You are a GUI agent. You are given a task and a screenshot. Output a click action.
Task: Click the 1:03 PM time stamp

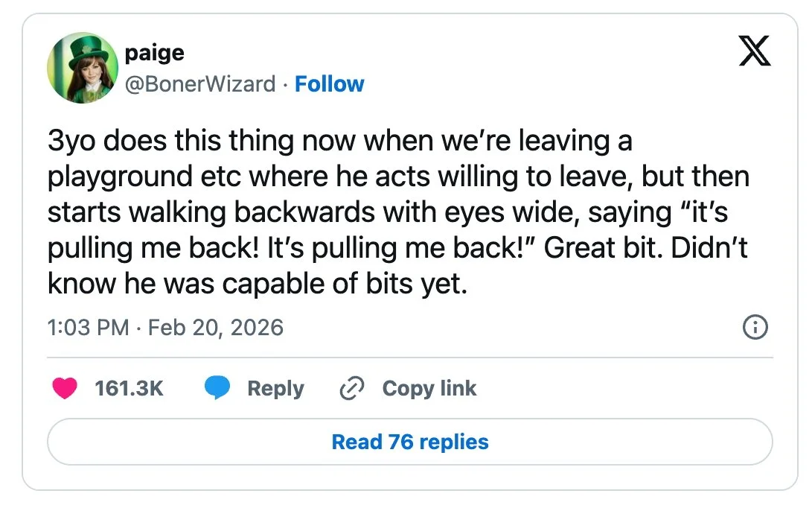[88, 327]
